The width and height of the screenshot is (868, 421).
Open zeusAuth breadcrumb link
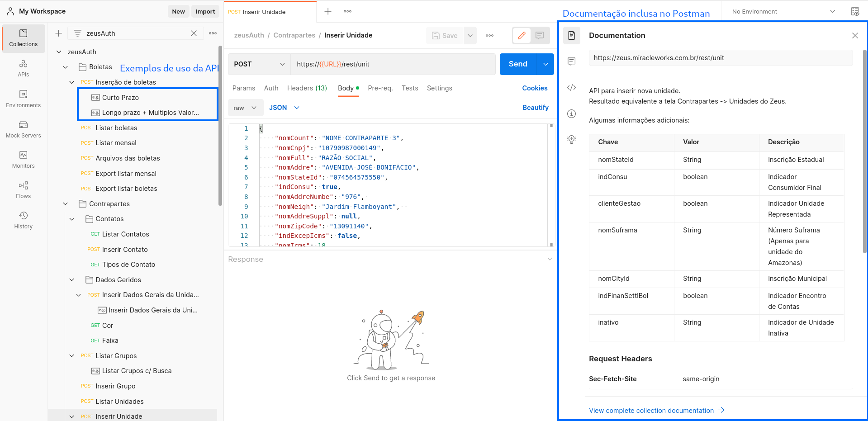249,35
